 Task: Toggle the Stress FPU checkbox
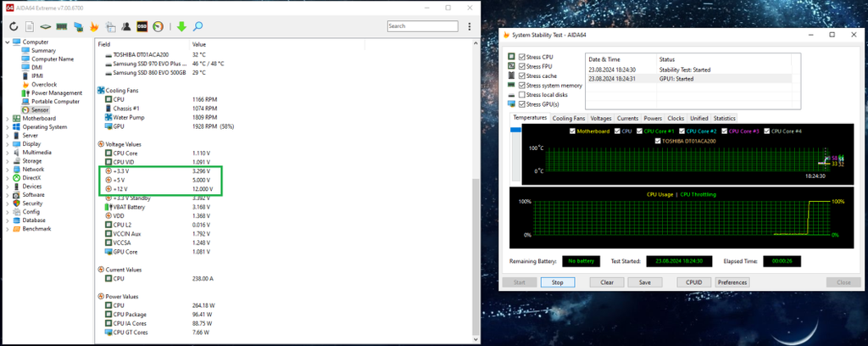click(521, 66)
